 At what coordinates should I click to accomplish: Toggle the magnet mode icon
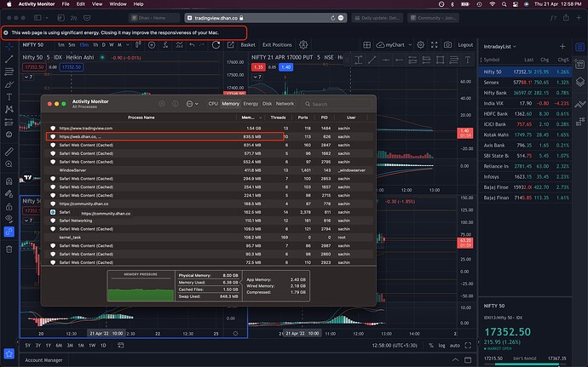tap(9, 181)
